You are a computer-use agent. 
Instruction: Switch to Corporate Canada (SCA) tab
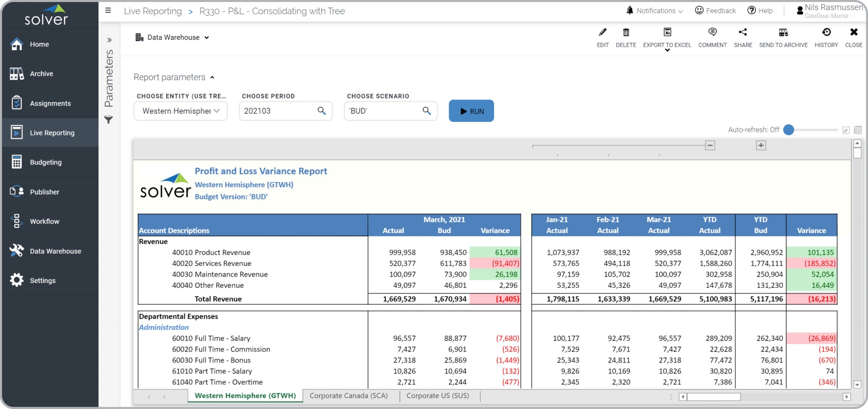pos(348,396)
